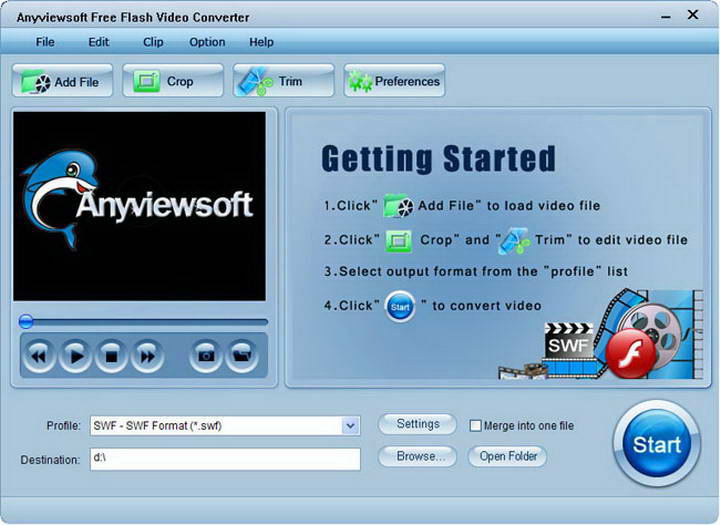Click the 'Destination:' label
The height and width of the screenshot is (525, 720).
tap(50, 460)
